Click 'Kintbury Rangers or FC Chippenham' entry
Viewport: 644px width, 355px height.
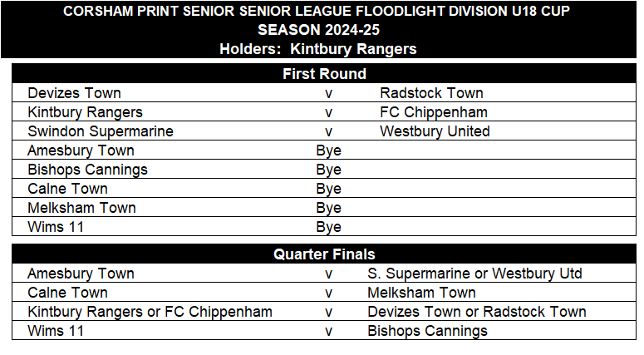(x=150, y=312)
